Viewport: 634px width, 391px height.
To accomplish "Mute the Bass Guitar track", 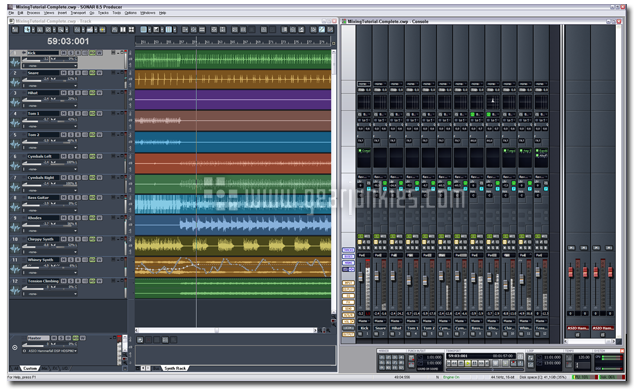I will pyautogui.click(x=64, y=197).
